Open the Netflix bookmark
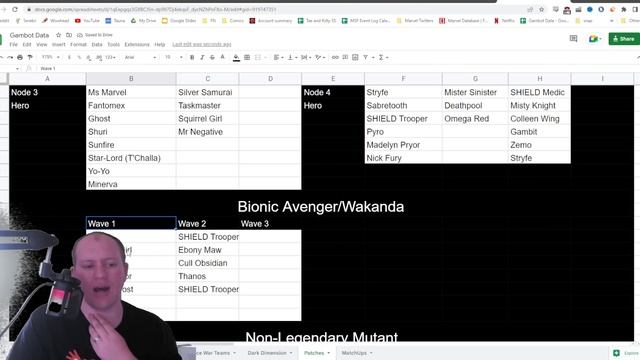Image resolution: width=640 pixels, height=360 pixels. [x=504, y=20]
